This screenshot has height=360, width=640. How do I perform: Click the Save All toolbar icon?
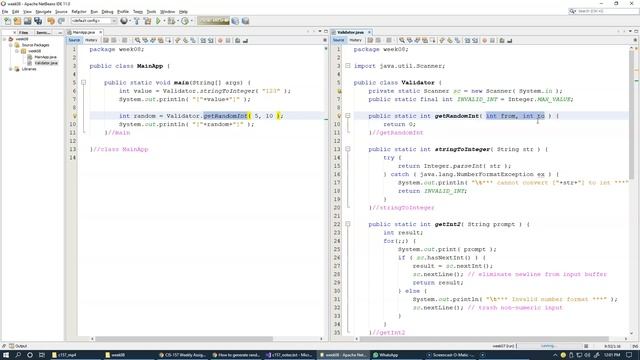pos(38,21)
